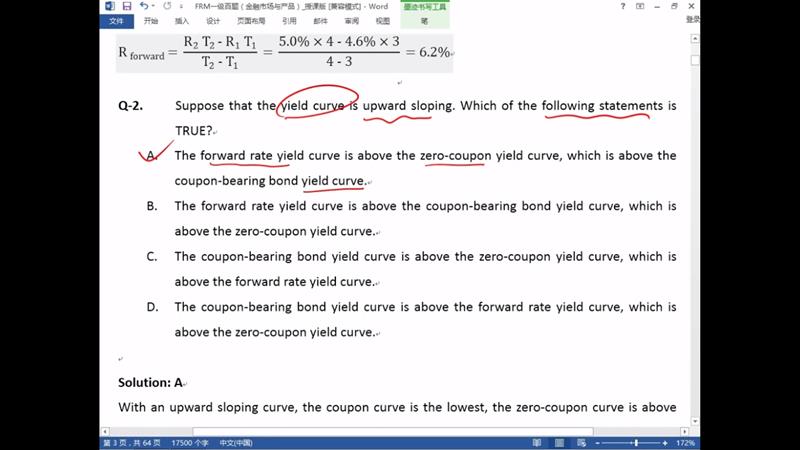Open the 笔 (Pens) ink tools tab
Viewport: 800px width, 450px height.
[x=424, y=21]
